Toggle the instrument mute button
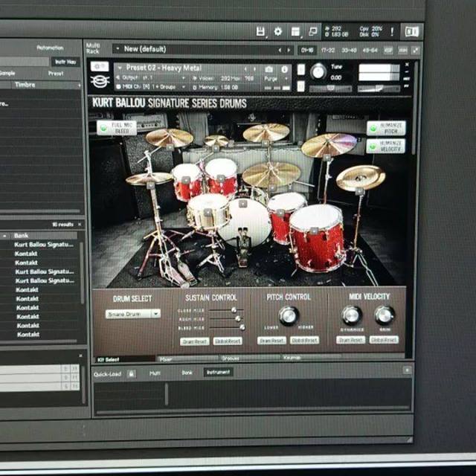Screen dimensions: 476x476 (300, 86)
